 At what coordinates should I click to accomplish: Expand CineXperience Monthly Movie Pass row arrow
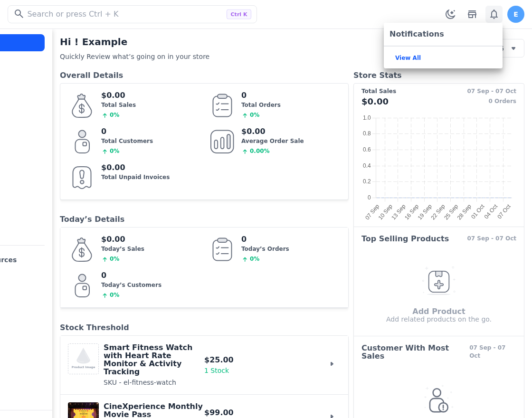(332, 416)
